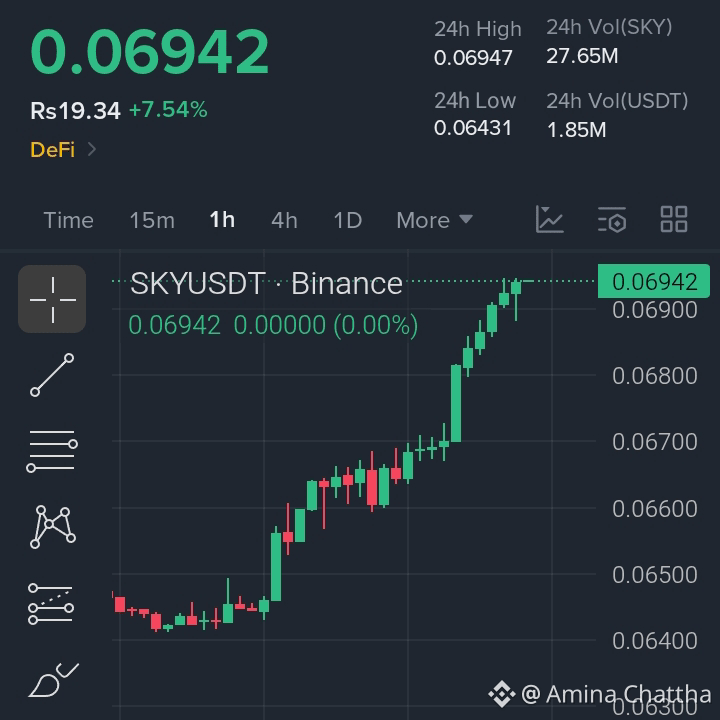The height and width of the screenshot is (720, 720).
Task: Click the large 0.06942 price
Action: click(150, 51)
